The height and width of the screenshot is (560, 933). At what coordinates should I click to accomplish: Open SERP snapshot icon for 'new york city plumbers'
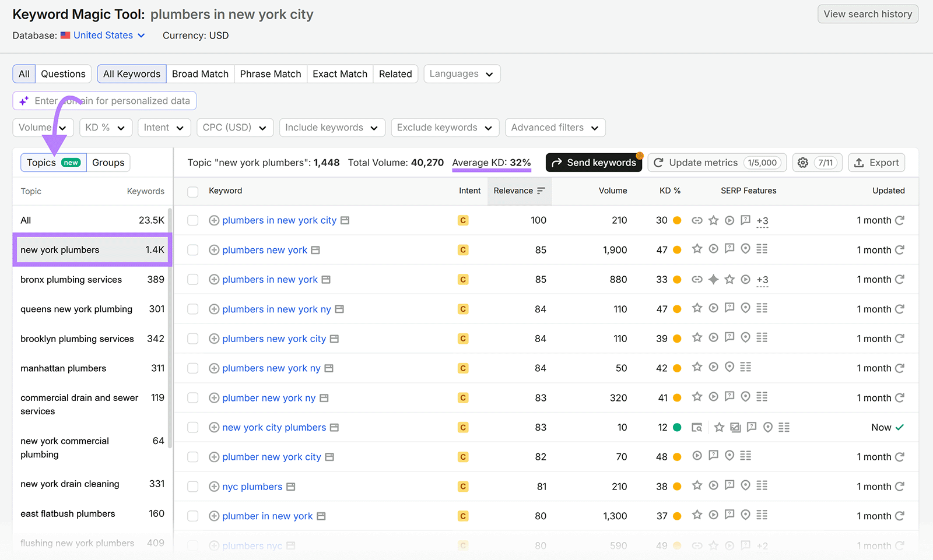(x=334, y=428)
